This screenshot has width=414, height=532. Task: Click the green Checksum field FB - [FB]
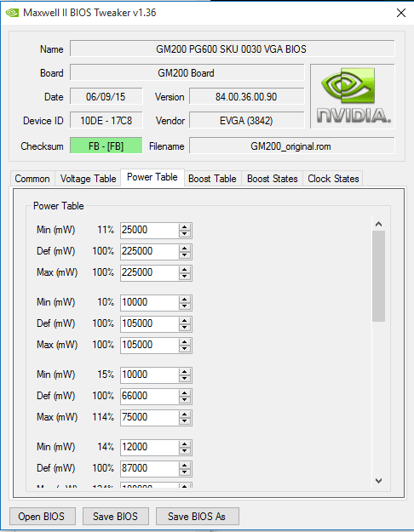tap(106, 146)
